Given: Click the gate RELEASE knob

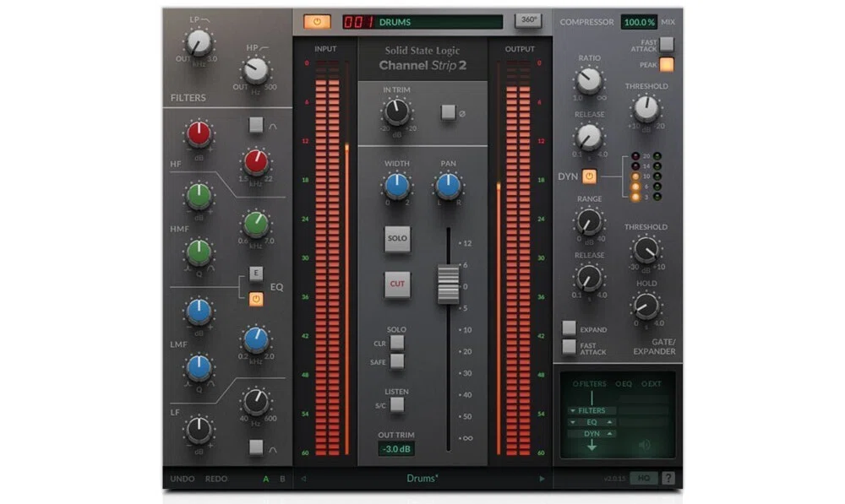Looking at the screenshot, I should tap(589, 279).
